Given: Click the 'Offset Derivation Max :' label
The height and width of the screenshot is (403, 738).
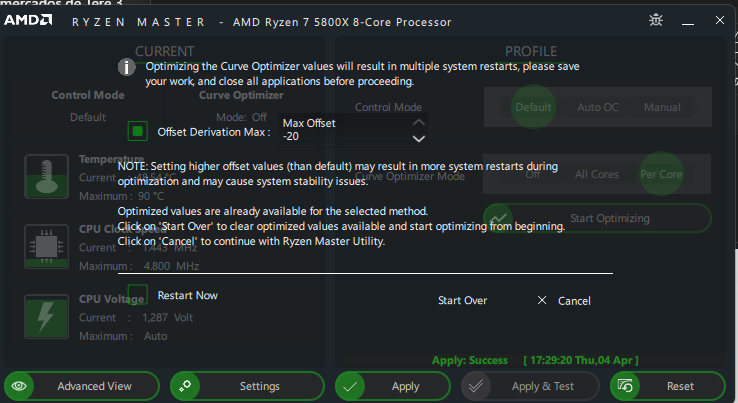Looking at the screenshot, I should pos(214,132).
